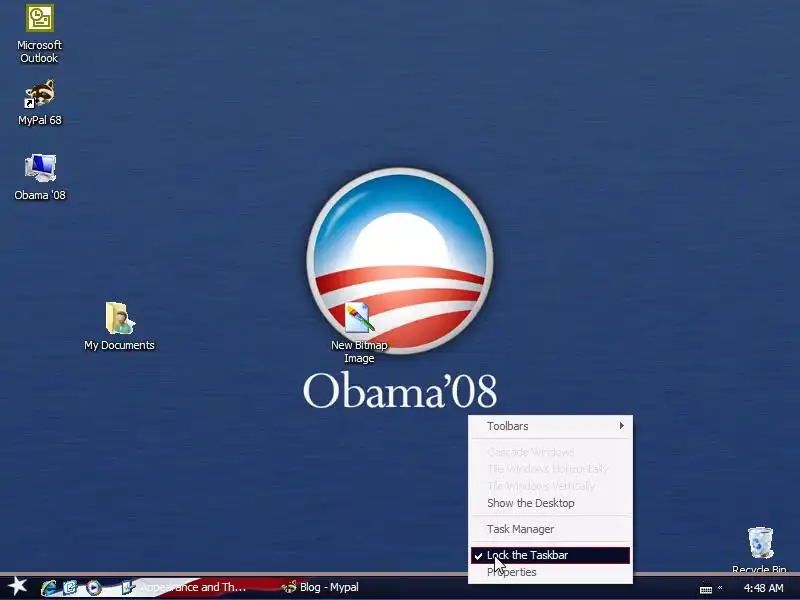
Task: Select the My Documents folder icon
Action: [x=119, y=327]
